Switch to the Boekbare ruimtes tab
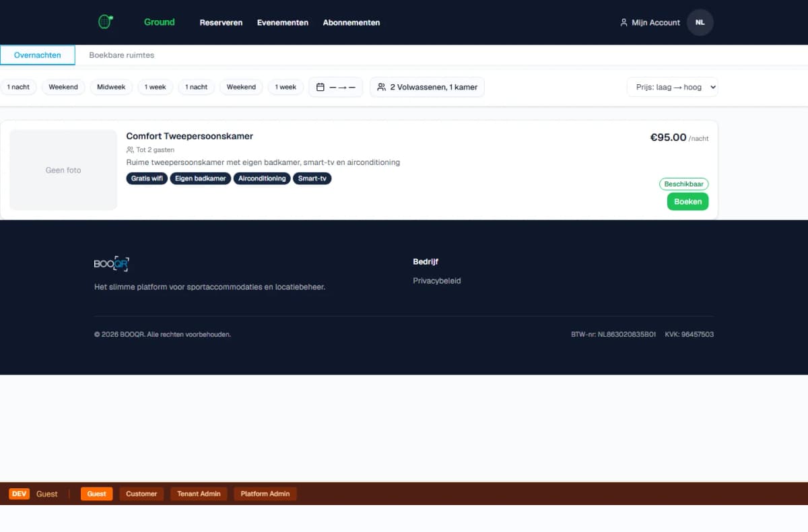The height and width of the screenshot is (532, 808). point(122,55)
